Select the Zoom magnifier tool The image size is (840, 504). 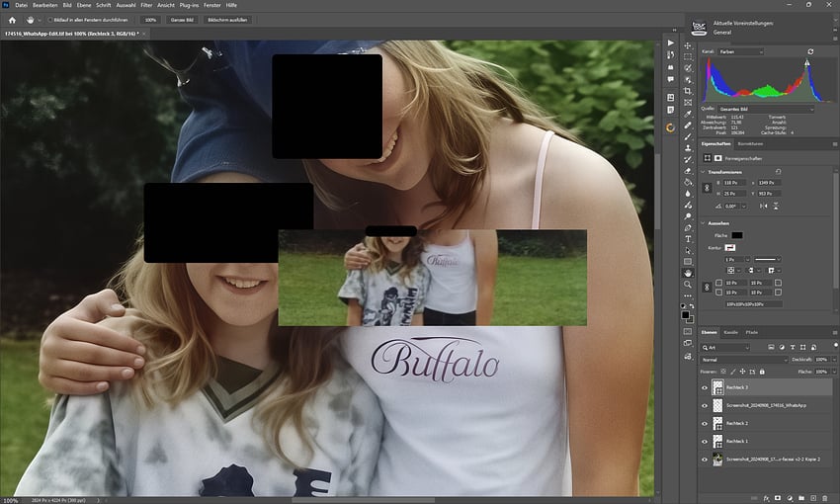[688, 284]
